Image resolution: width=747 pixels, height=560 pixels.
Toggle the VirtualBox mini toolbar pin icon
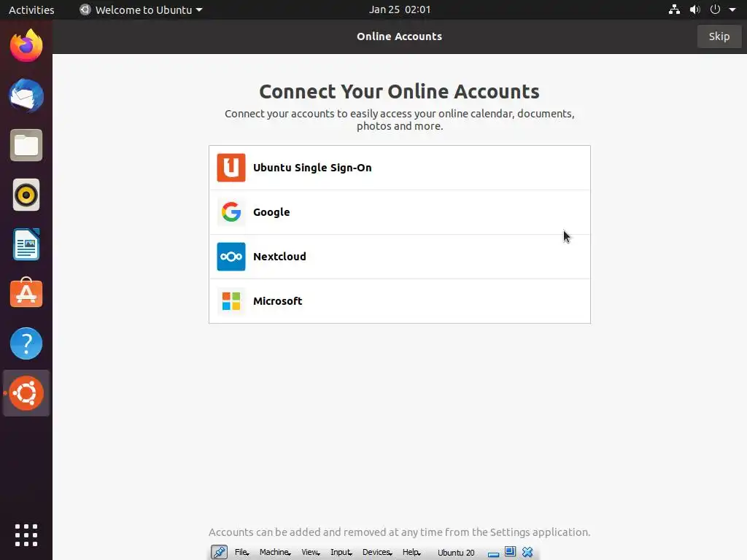click(x=219, y=553)
